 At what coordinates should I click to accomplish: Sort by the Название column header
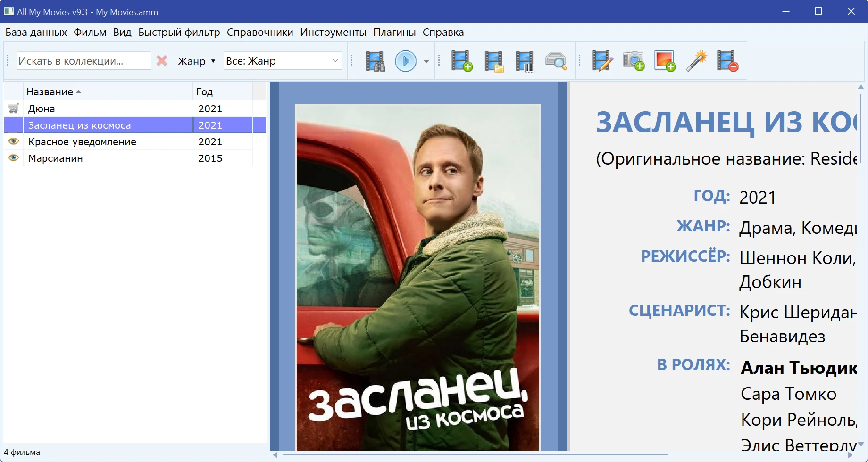pyautogui.click(x=108, y=91)
